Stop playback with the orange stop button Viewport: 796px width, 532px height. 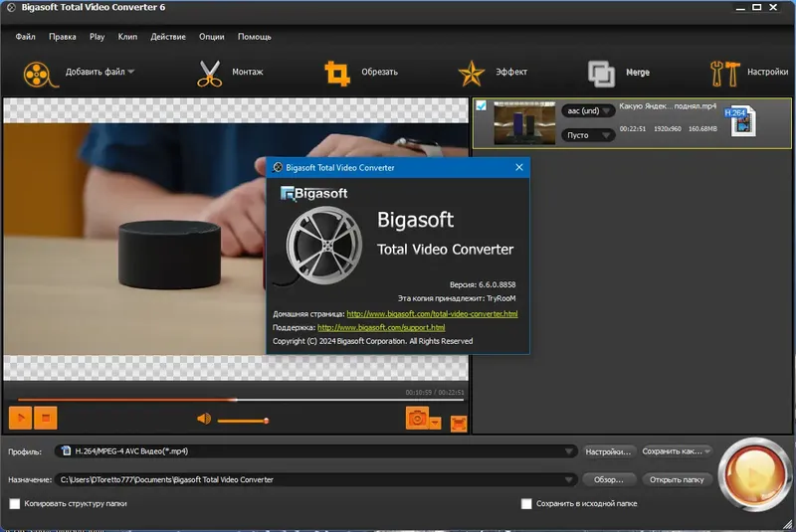(x=45, y=418)
